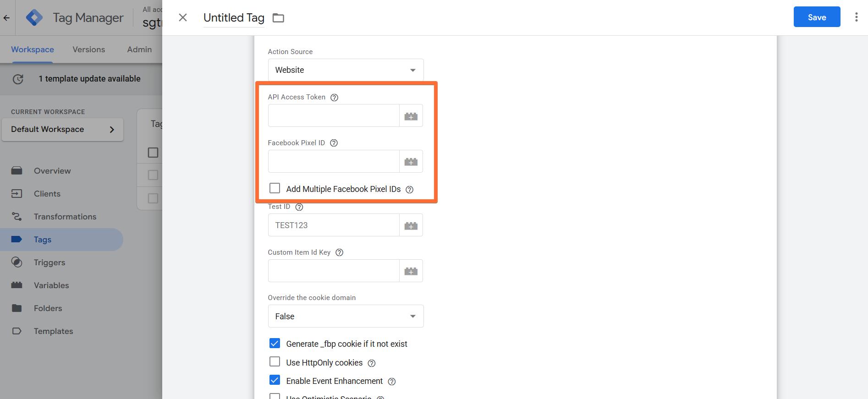The image size is (868, 399).
Task: Tick Add Multiple Facebook Pixel IDs checkbox
Action: pos(275,188)
